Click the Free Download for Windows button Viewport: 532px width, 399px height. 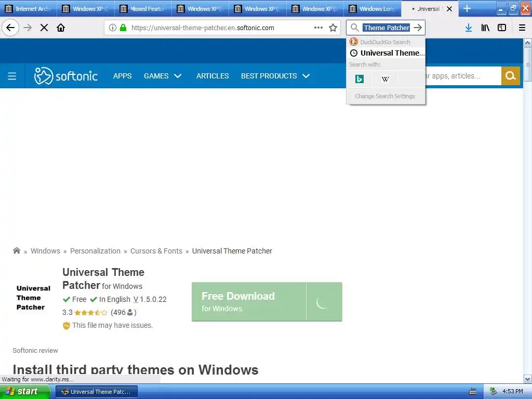coord(267,302)
